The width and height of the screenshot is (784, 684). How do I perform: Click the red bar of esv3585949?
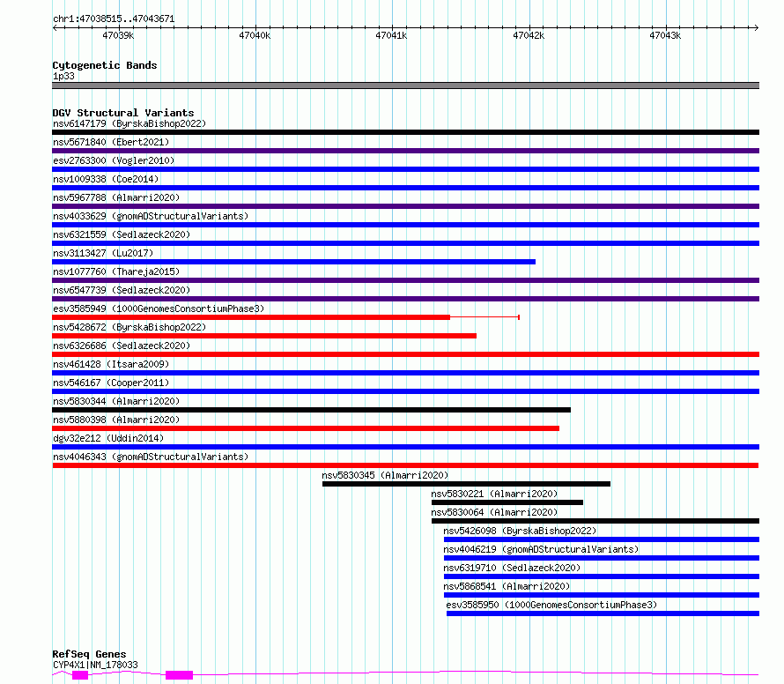(251, 317)
